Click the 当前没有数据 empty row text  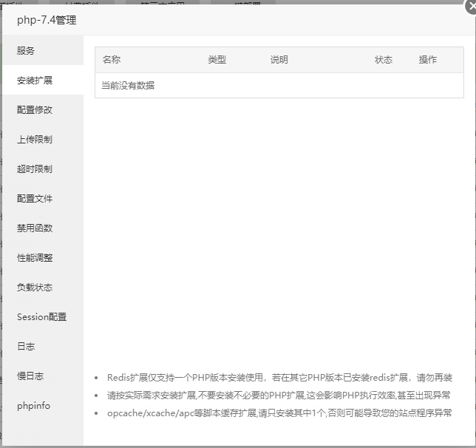pos(128,85)
